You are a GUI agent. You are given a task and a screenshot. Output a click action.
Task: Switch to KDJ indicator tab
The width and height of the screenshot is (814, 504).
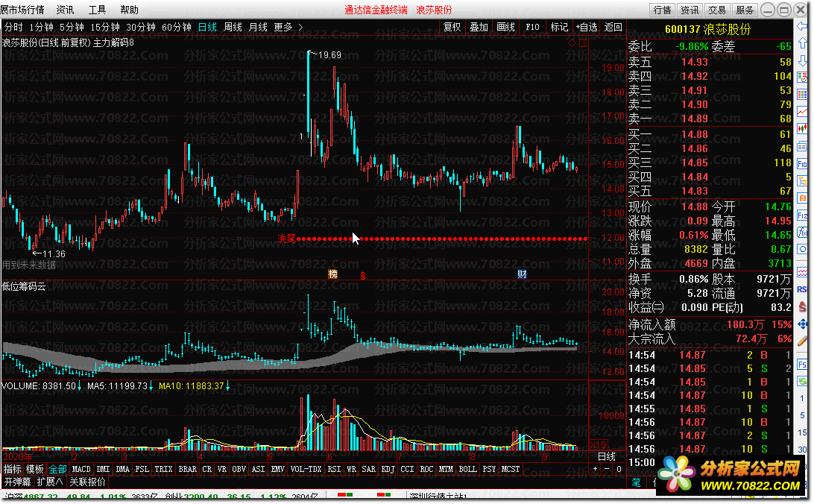coord(388,469)
